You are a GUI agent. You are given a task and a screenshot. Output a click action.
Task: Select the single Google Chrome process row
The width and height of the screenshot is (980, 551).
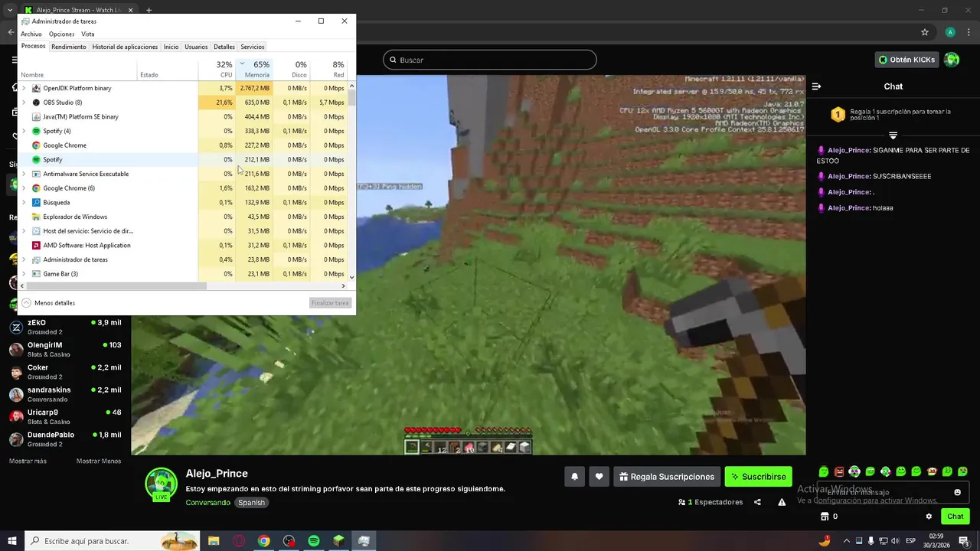tap(183, 145)
